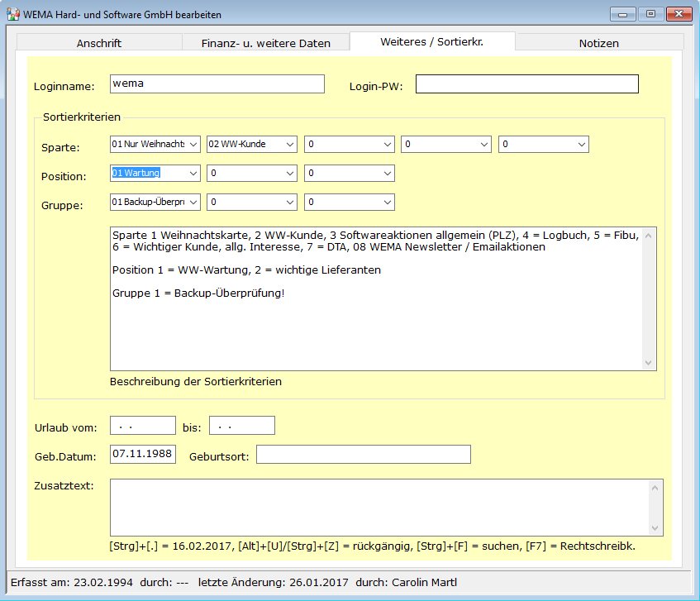
Task: Switch to the Anschrift tab
Action: coord(99,43)
